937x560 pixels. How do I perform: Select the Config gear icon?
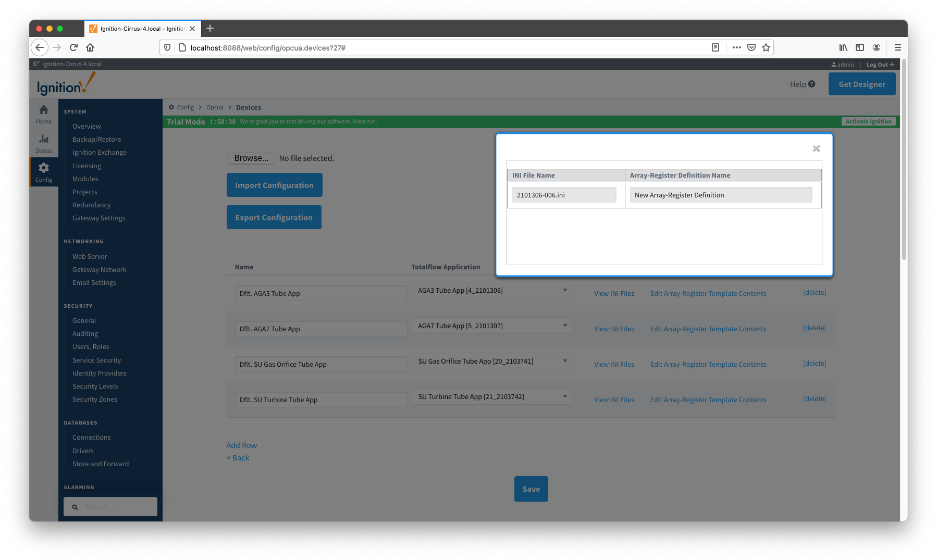(x=44, y=172)
